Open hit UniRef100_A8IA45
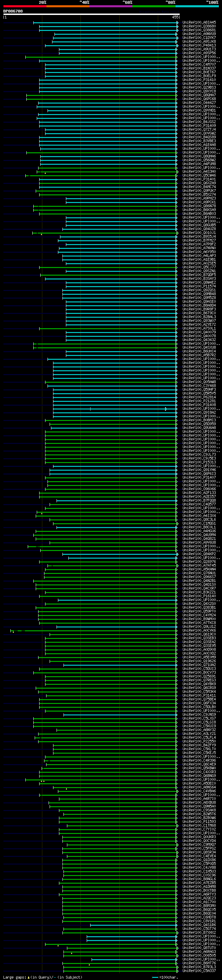Viewport: 222px width, 980px height. point(199,23)
